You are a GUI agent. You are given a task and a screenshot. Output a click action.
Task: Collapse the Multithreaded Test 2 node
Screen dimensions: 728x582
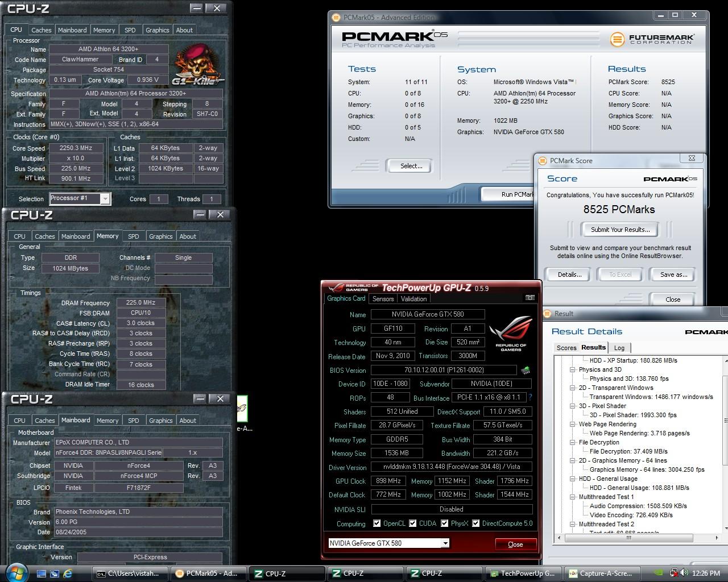pyautogui.click(x=573, y=524)
